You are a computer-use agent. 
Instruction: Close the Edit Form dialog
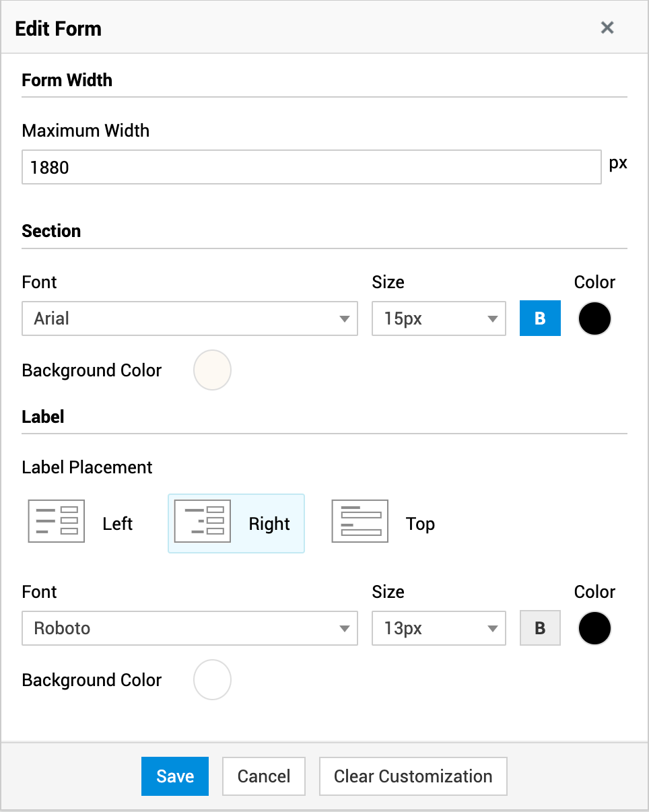(x=607, y=28)
